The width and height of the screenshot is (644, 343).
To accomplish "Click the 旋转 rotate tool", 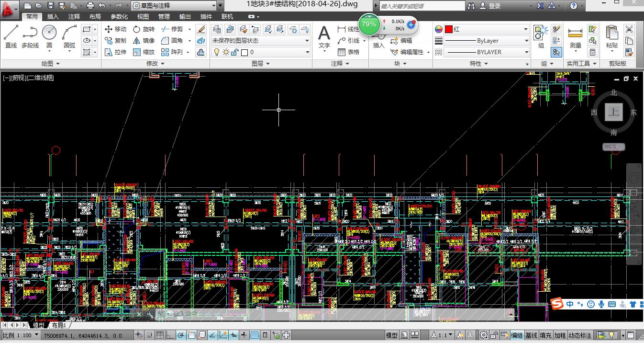I will [144, 29].
